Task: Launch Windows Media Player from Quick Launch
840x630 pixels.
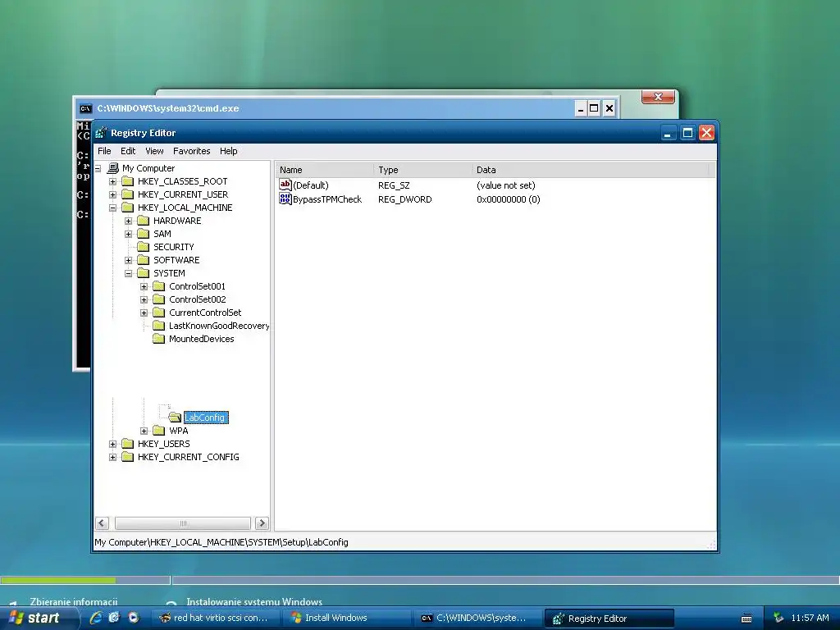Action: pyautogui.click(x=133, y=618)
